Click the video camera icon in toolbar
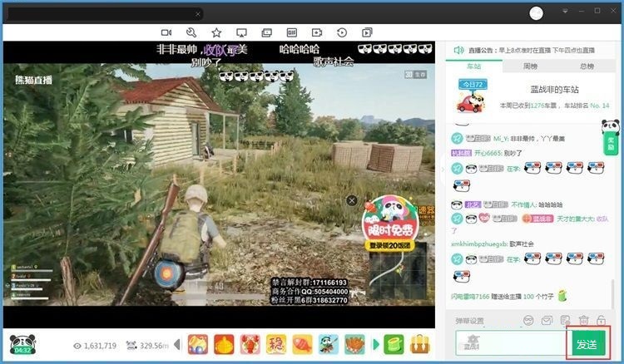This screenshot has height=364, width=624. [166, 32]
